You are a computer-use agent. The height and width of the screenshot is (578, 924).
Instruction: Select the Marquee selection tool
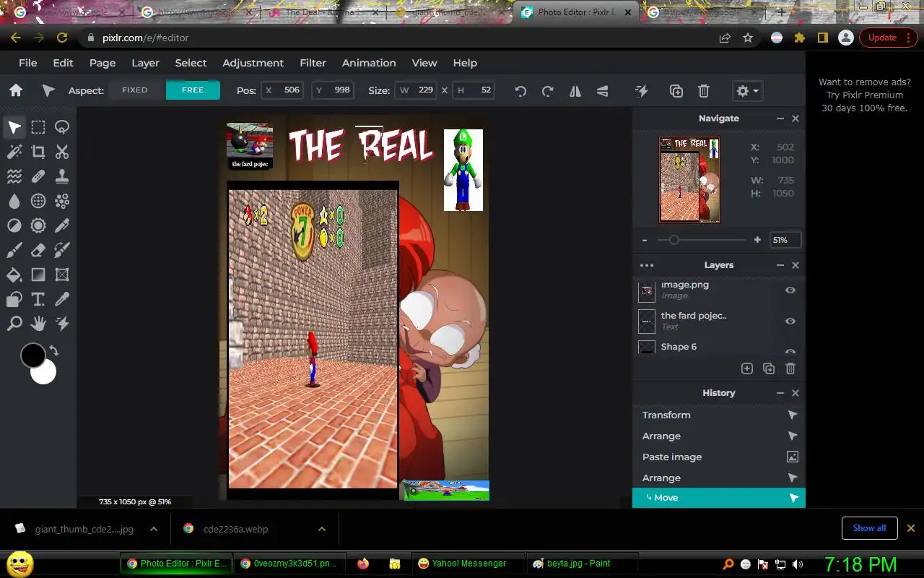tap(38, 128)
